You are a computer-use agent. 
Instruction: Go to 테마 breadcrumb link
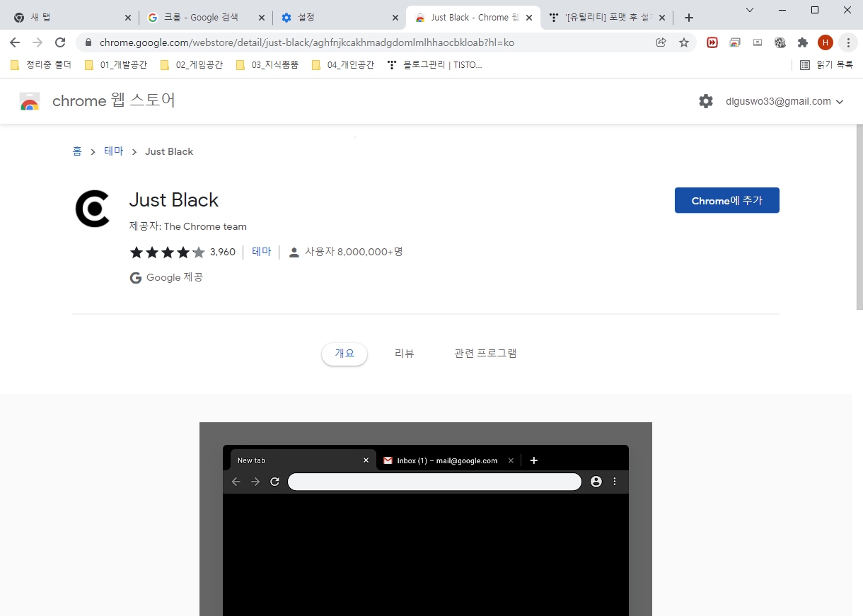(x=114, y=151)
